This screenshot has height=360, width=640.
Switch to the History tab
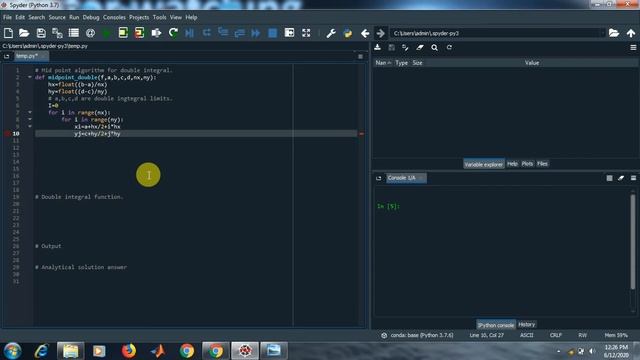pos(526,324)
